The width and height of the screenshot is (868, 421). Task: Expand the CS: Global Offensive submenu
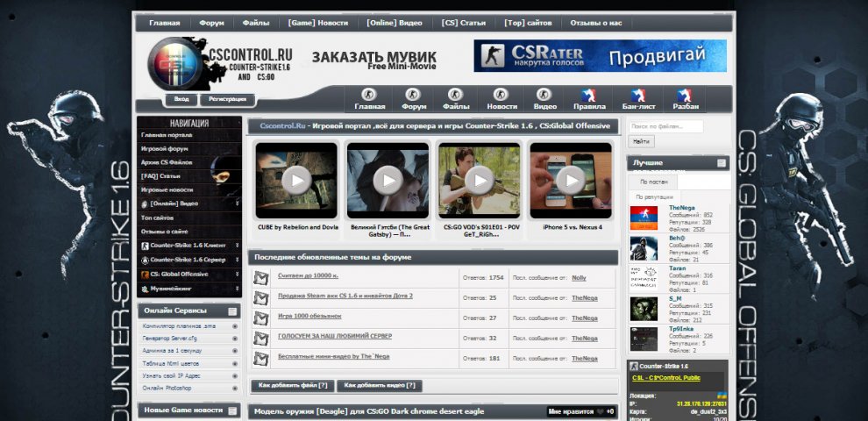237,275
